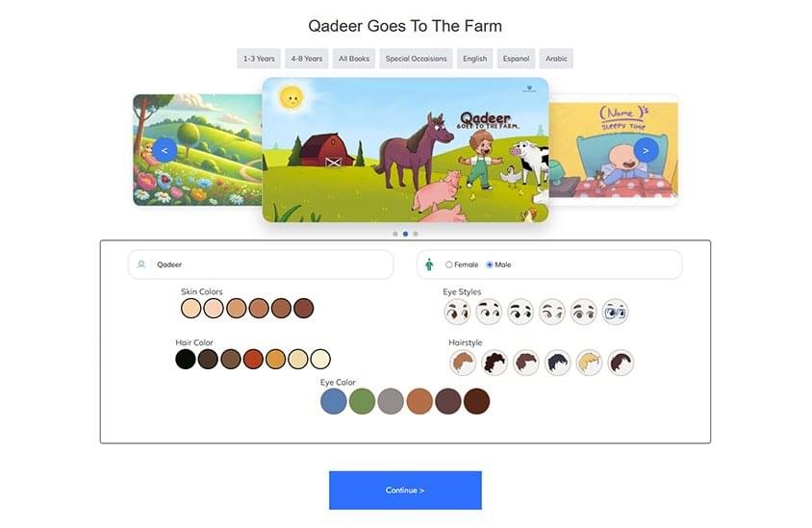This screenshot has height=528, width=812.
Task: Choose the eye style with glasses
Action: pos(615,313)
